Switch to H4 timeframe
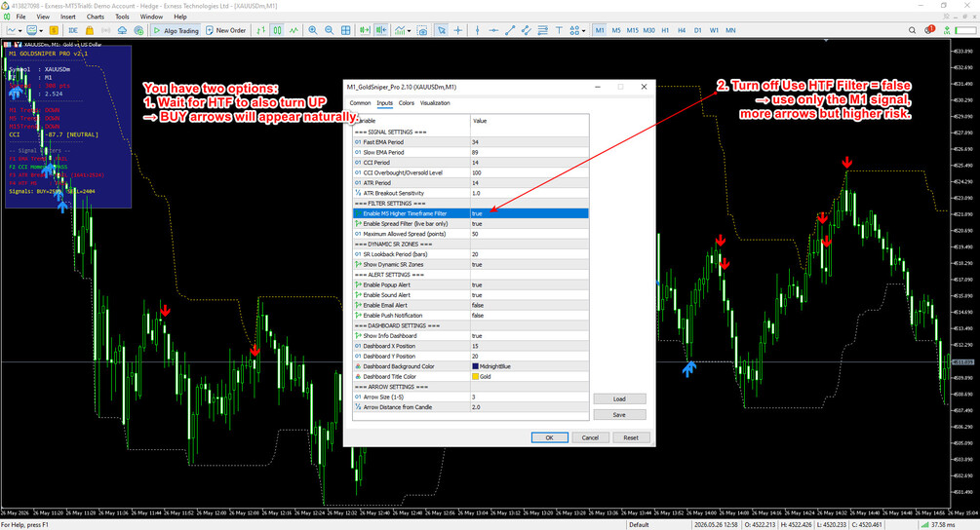The image size is (980, 530). coord(682,30)
